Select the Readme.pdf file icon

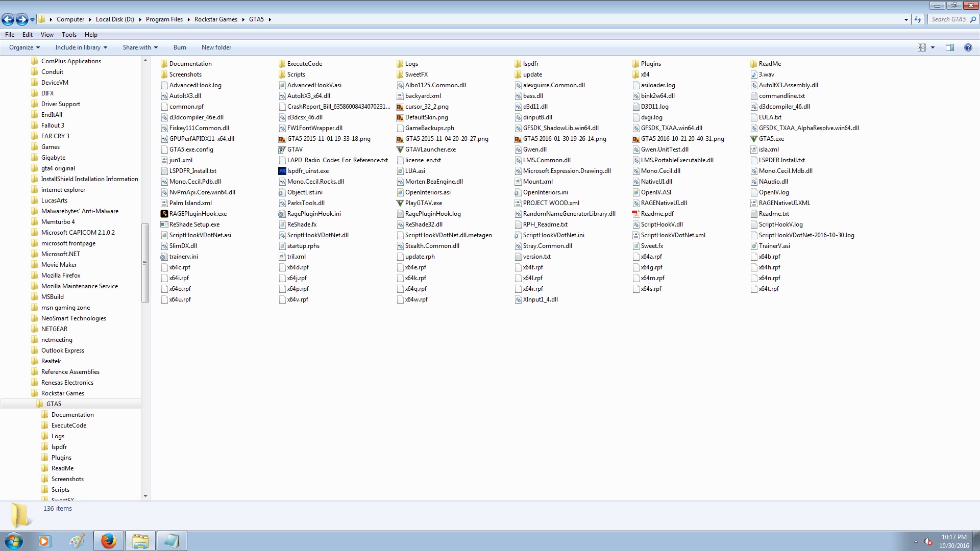pos(636,214)
